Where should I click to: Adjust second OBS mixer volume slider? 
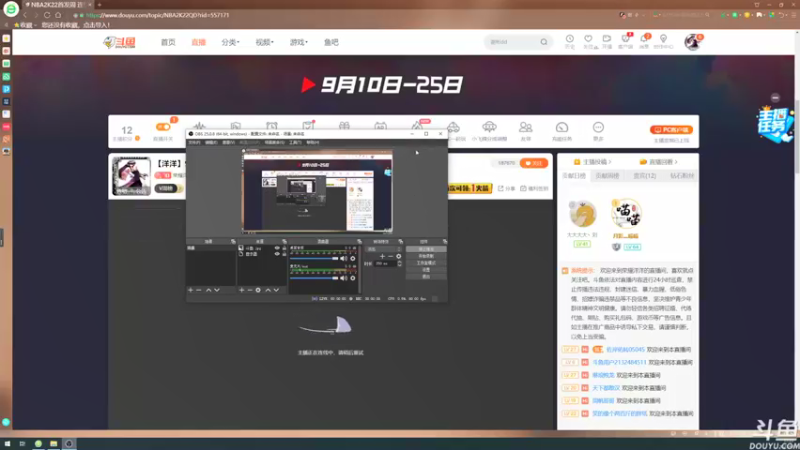(x=314, y=278)
